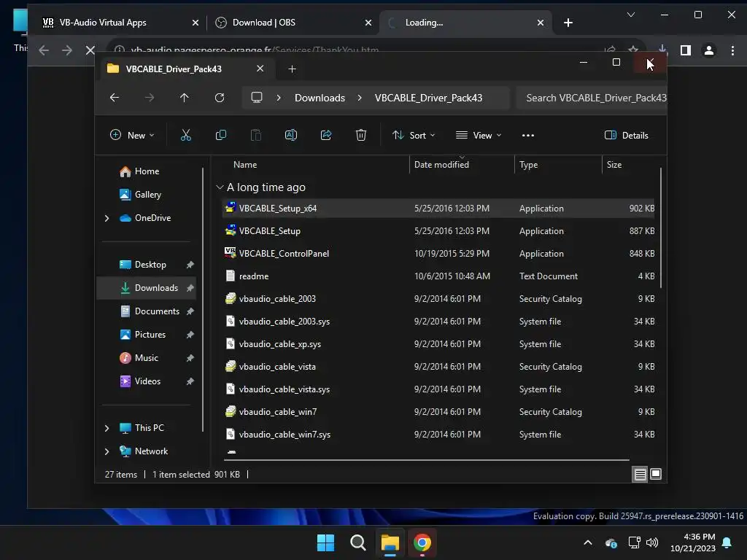
Task: Open Windows Start menu
Action: click(326, 542)
